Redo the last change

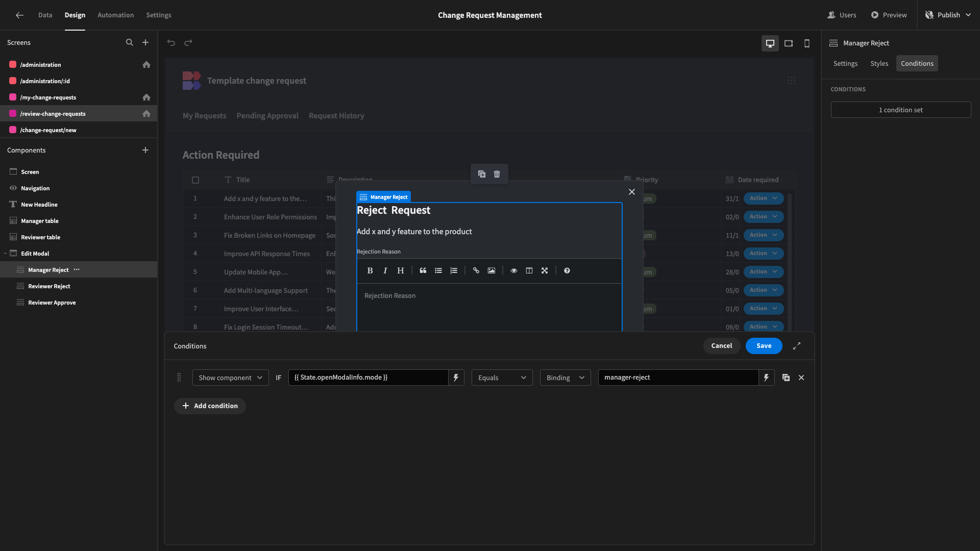(x=188, y=43)
